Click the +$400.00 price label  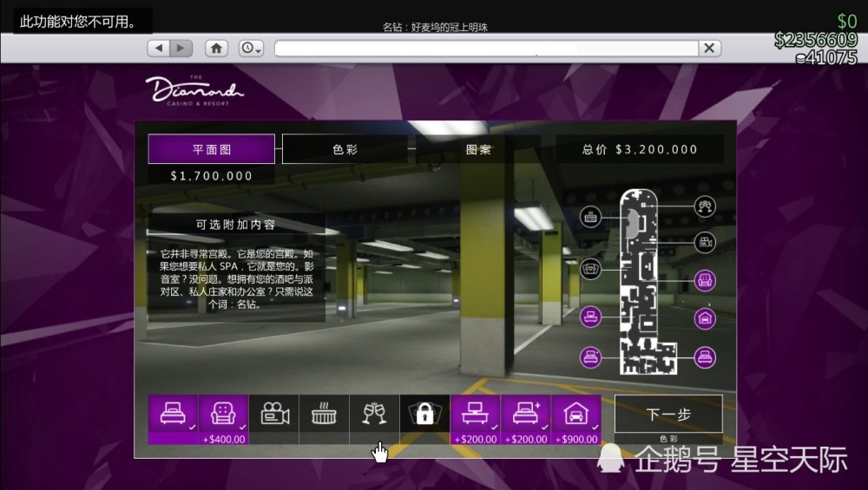pos(224,439)
